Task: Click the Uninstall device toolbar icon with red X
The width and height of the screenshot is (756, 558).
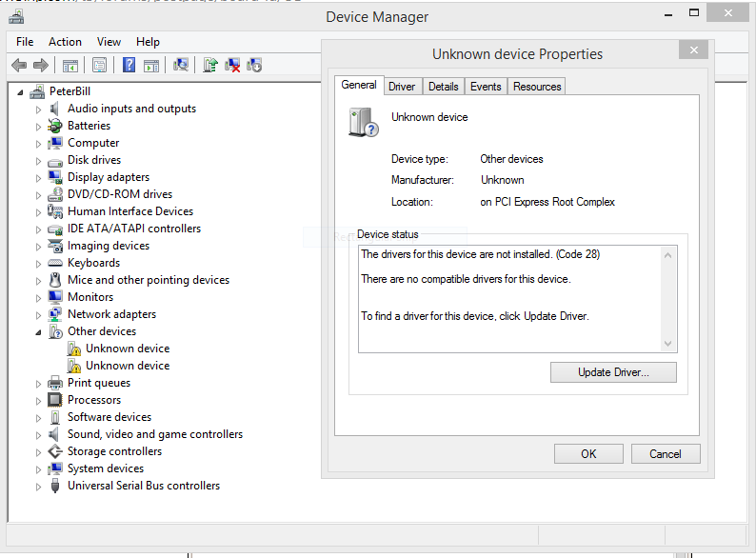Action: click(x=231, y=65)
